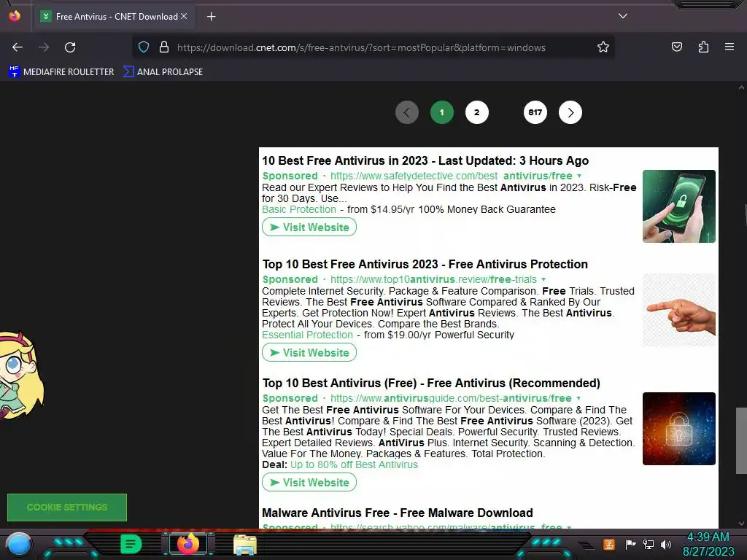
Task: Open the MEDIAFIRE ROULETTER bookmark
Action: click(61, 72)
